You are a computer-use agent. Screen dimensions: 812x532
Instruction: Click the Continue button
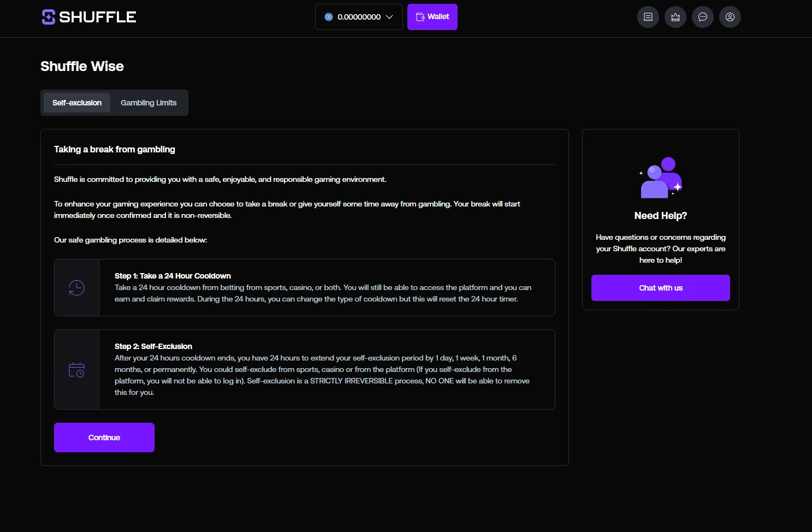coord(104,438)
